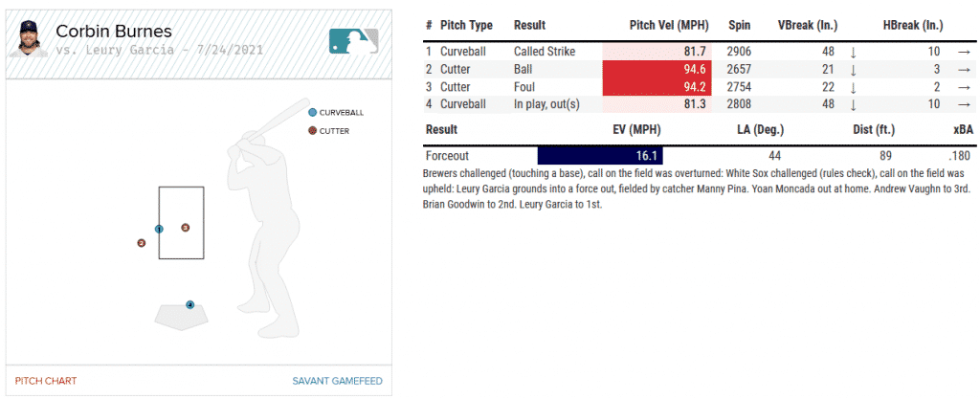Click the 94.6 MPH velocity cell
This screenshot has width=980, height=399.
[657, 69]
